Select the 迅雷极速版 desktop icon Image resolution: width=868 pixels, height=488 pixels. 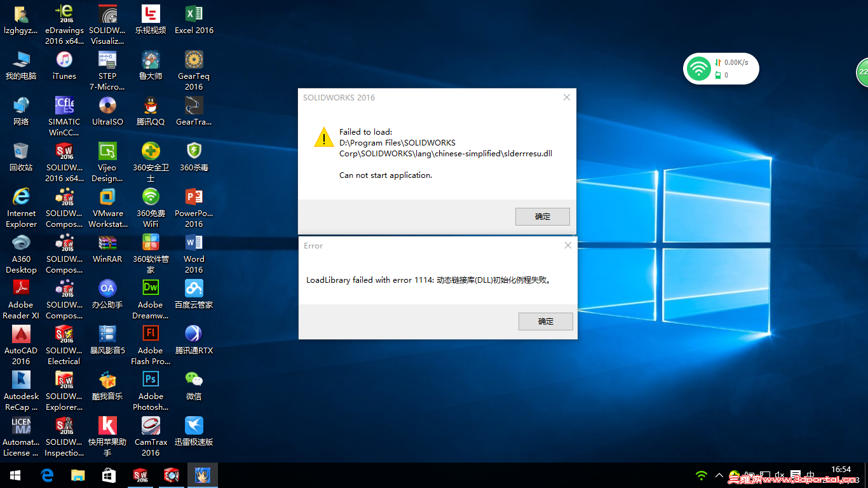[194, 431]
